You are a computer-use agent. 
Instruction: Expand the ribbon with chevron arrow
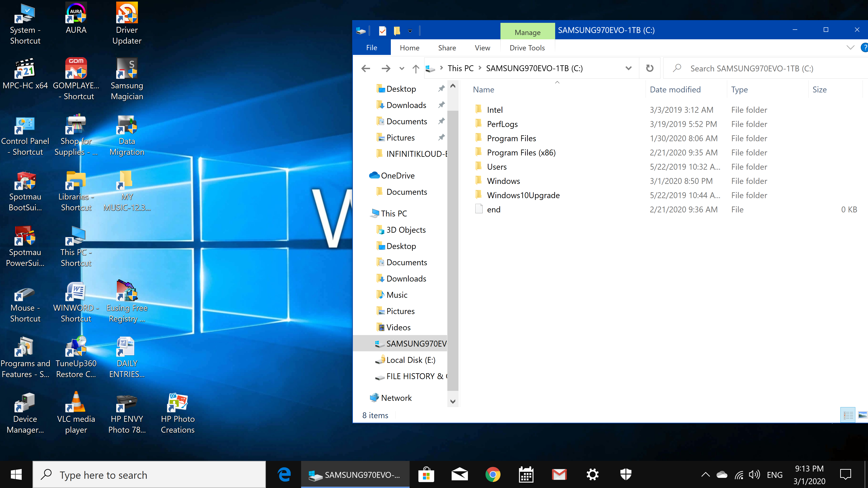tap(850, 47)
